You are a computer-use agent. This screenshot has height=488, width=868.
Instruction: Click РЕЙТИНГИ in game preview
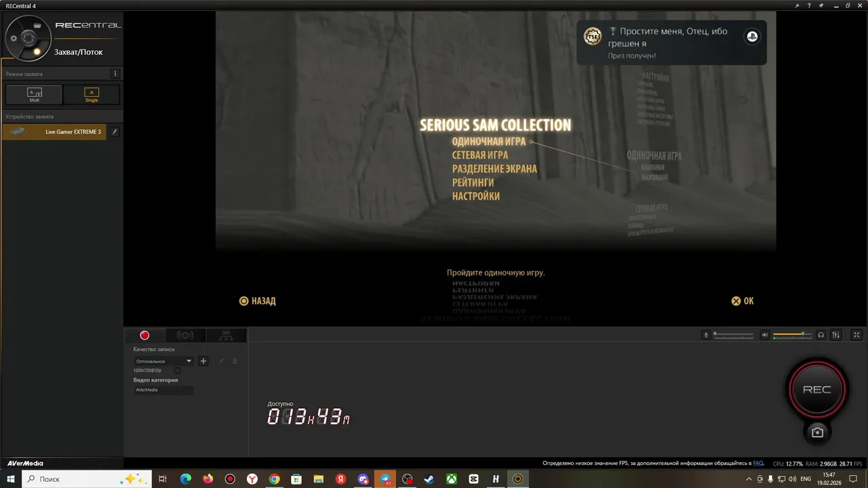point(473,182)
